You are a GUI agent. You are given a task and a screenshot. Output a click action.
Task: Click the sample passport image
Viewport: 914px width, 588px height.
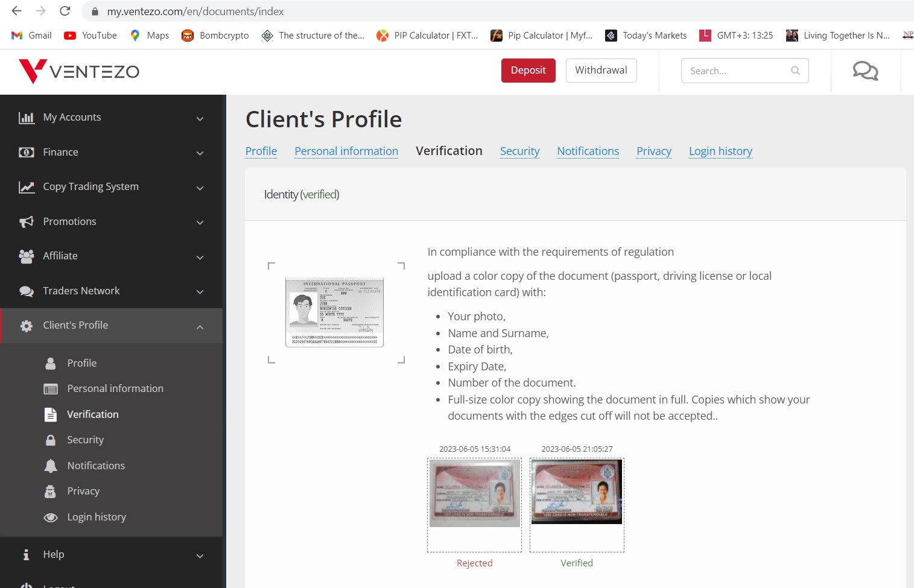(x=334, y=312)
